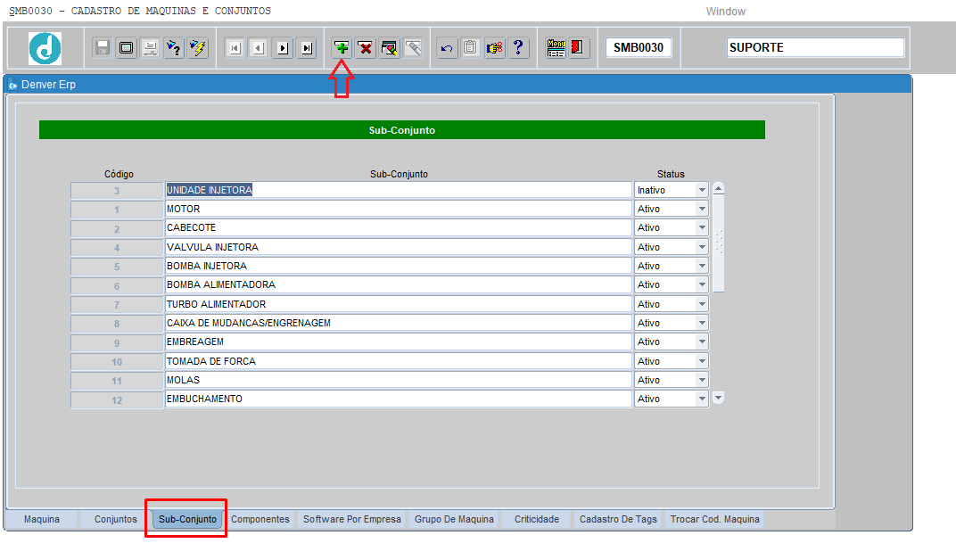Go to the next record
The width and height of the screenshot is (956, 560).
[x=283, y=47]
